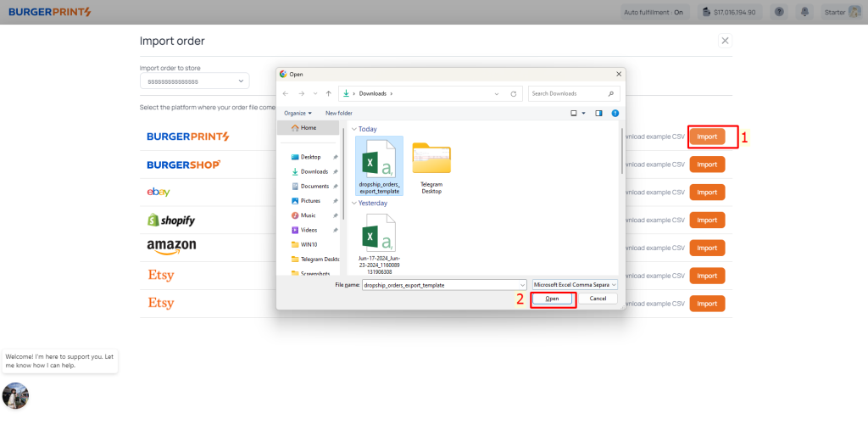Click the Shopify platform logo

click(171, 220)
